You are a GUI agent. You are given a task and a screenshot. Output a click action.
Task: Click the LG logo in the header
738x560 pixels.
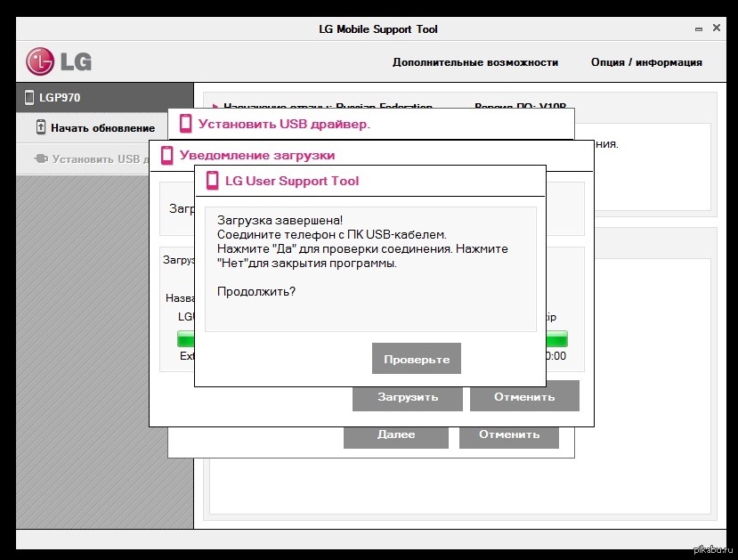[59, 61]
